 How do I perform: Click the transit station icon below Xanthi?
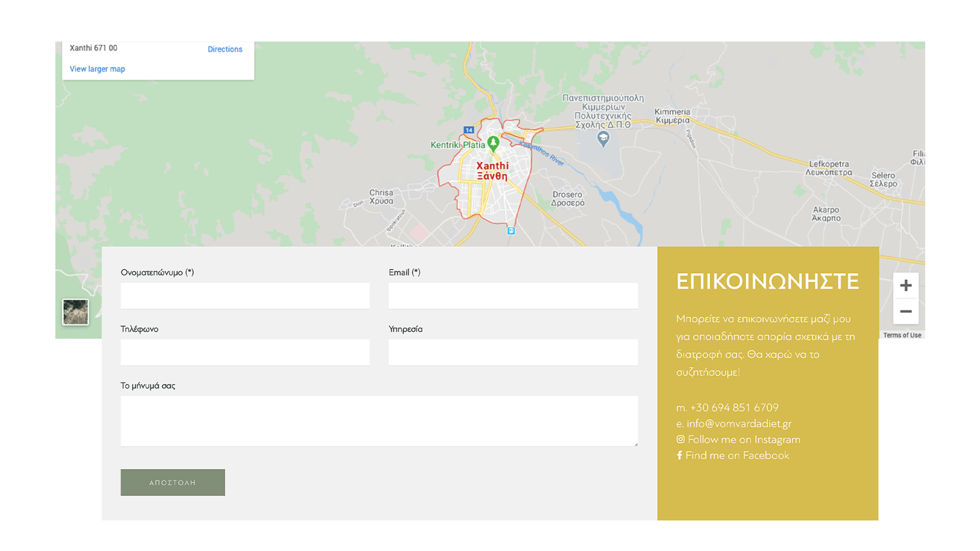tap(511, 231)
